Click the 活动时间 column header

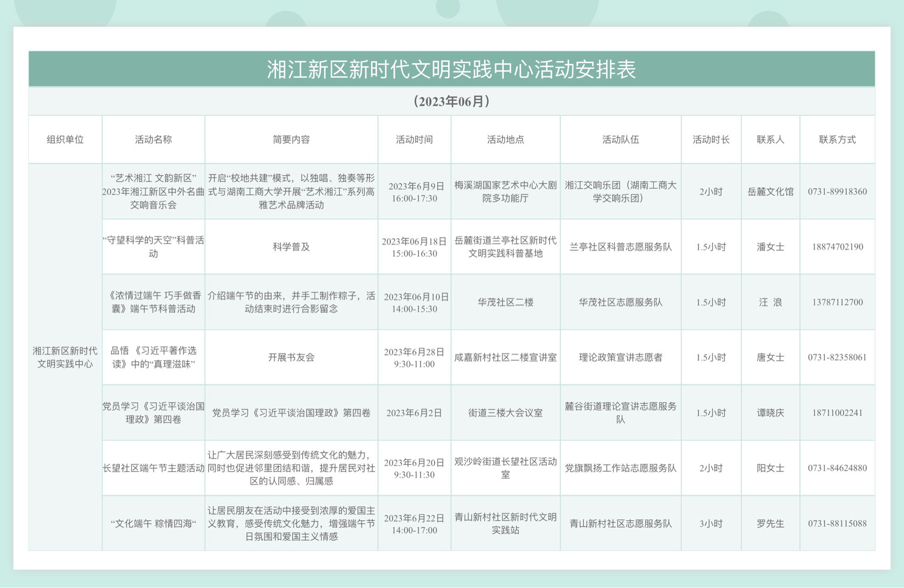[414, 140]
